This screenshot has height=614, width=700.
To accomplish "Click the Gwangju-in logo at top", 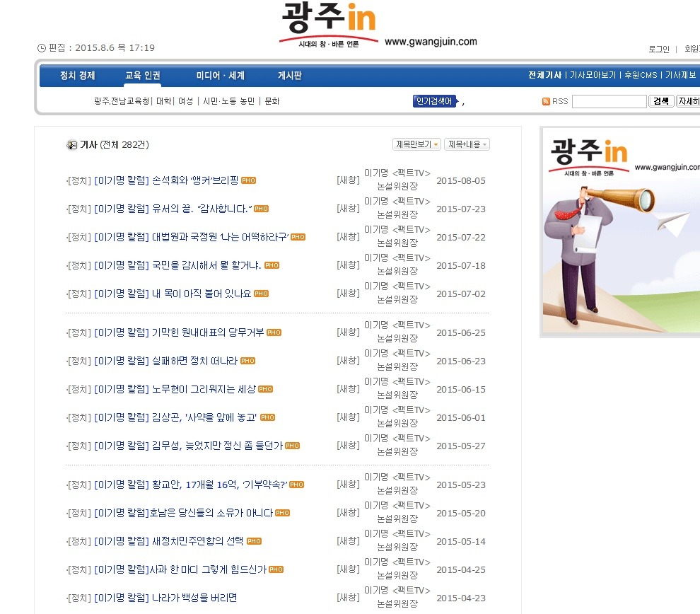I will point(329,25).
